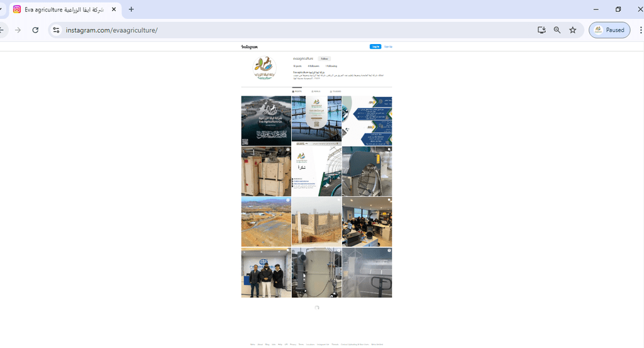The height and width of the screenshot is (348, 644).
Task: Go forward in browser history
Action: coord(18,30)
